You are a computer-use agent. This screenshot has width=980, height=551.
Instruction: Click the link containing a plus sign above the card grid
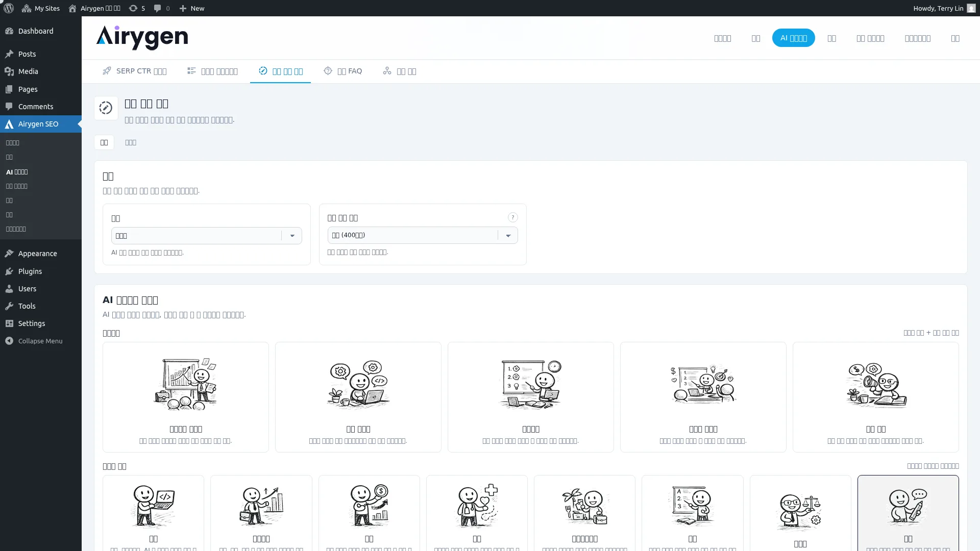click(931, 333)
